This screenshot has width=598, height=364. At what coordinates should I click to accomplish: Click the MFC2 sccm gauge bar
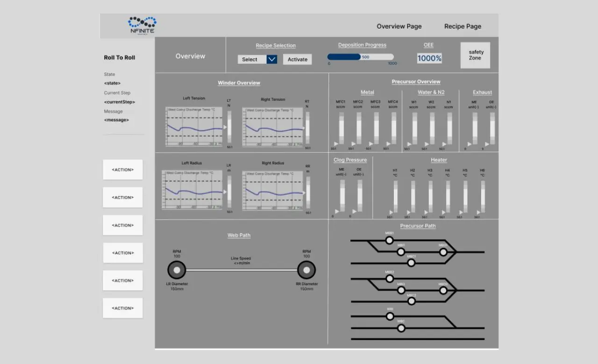pyautogui.click(x=359, y=128)
